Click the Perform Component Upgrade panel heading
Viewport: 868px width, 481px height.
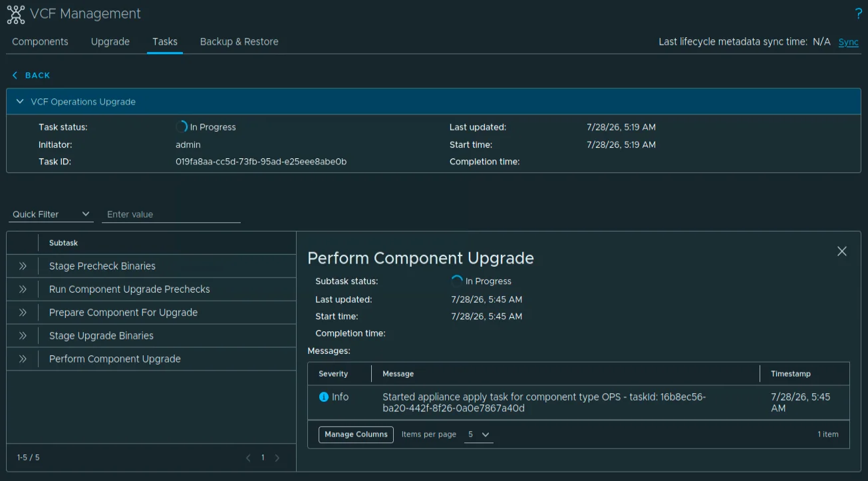click(x=420, y=258)
